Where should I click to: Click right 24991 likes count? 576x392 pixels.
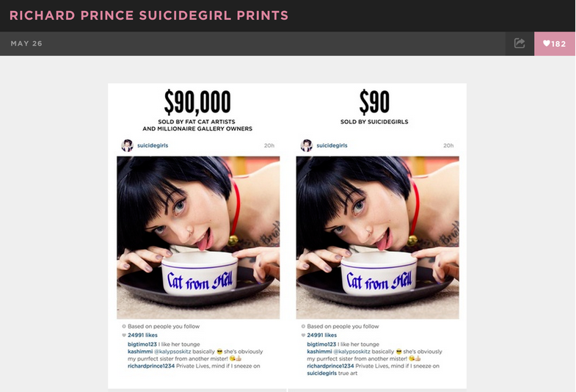click(322, 335)
